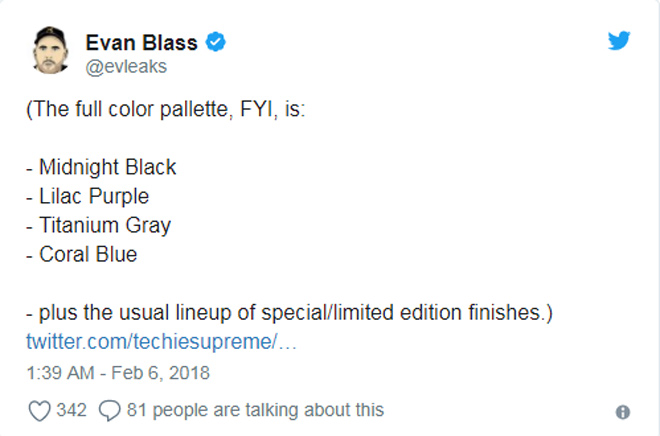Image resolution: width=660 pixels, height=436 pixels.
Task: Click the reply speech bubble icon
Action: pyautogui.click(x=111, y=410)
